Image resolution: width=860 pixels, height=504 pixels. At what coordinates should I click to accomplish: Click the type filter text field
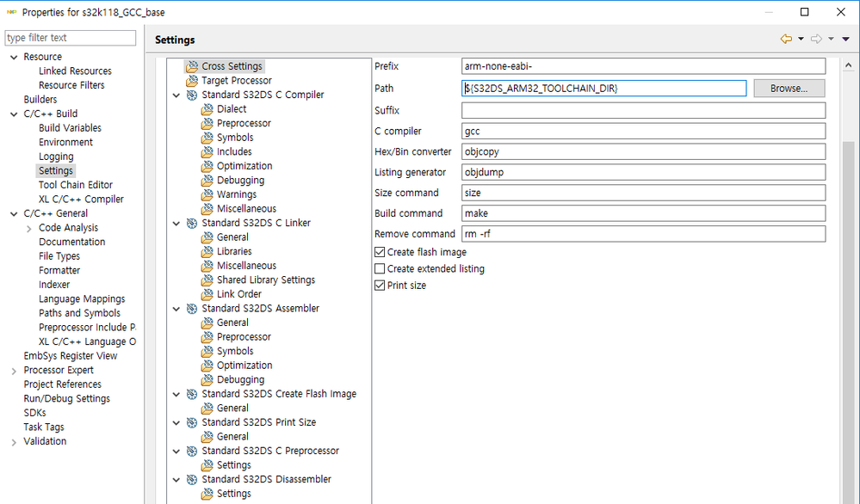pyautogui.click(x=71, y=38)
